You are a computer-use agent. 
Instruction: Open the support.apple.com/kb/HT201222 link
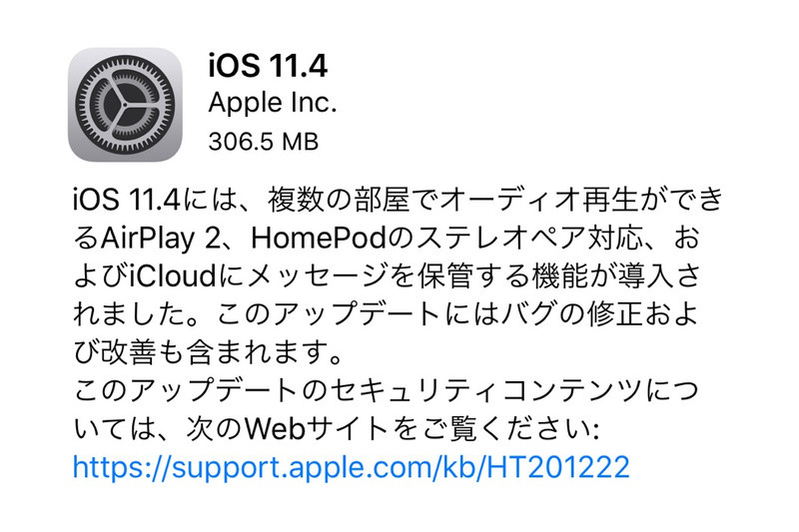[x=352, y=467]
